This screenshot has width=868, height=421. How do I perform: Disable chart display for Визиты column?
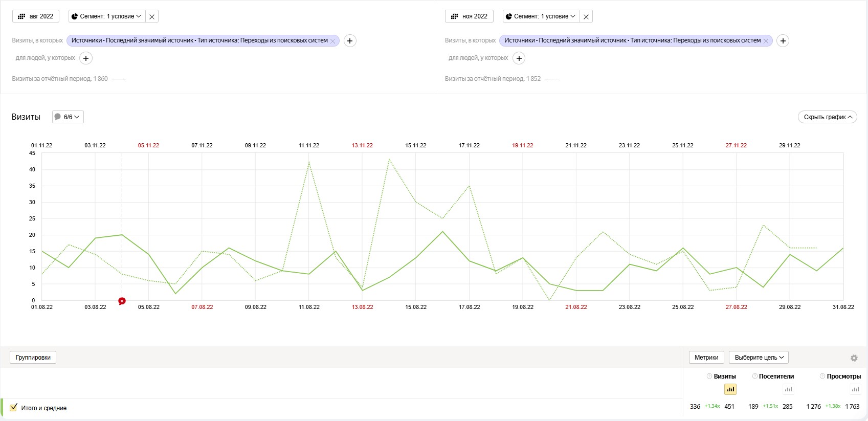[730, 389]
